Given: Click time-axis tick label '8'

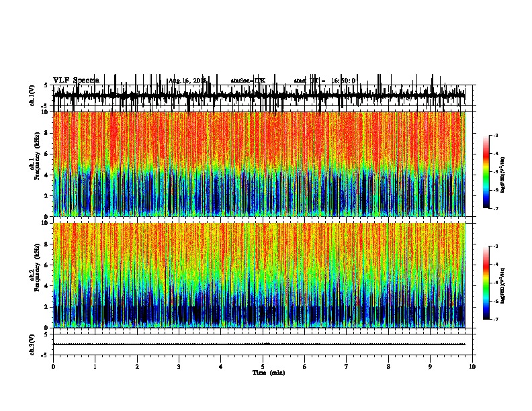Looking at the screenshot, I should click(388, 367).
